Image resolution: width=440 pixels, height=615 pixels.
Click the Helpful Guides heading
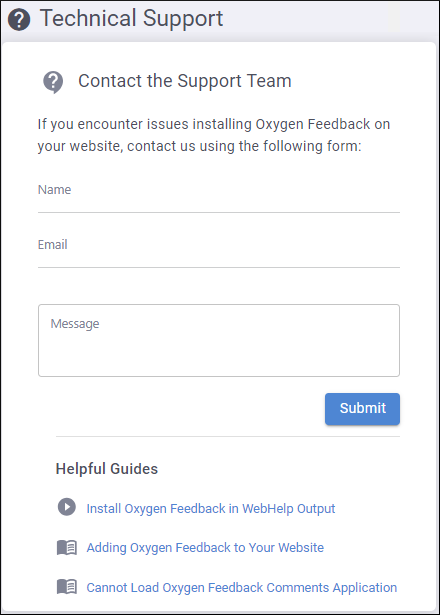[x=107, y=469]
